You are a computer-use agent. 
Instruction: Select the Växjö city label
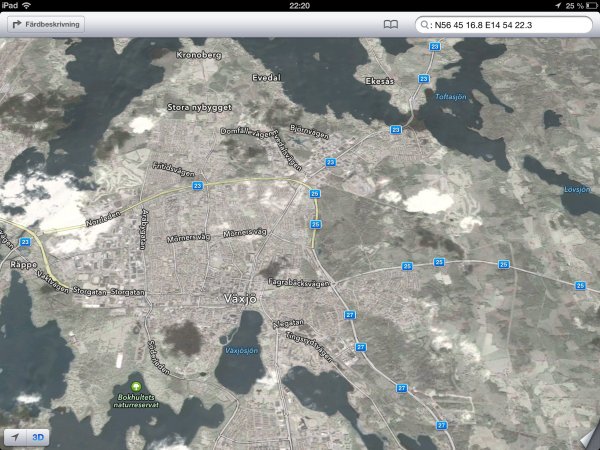point(242,299)
